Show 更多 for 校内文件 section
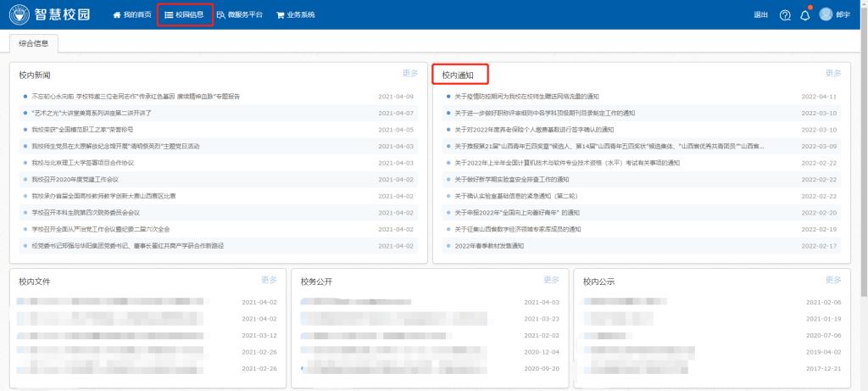Screen dimensions: 868x391 pyautogui.click(x=269, y=280)
